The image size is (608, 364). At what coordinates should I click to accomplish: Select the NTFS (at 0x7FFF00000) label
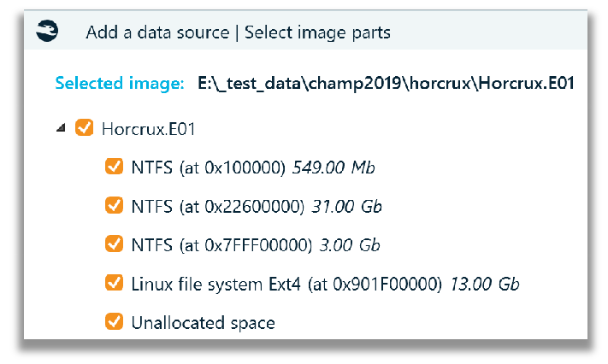coord(221,245)
